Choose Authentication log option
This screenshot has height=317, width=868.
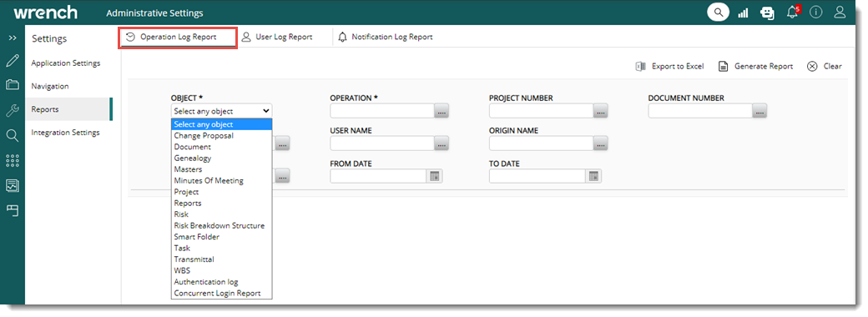point(221,282)
